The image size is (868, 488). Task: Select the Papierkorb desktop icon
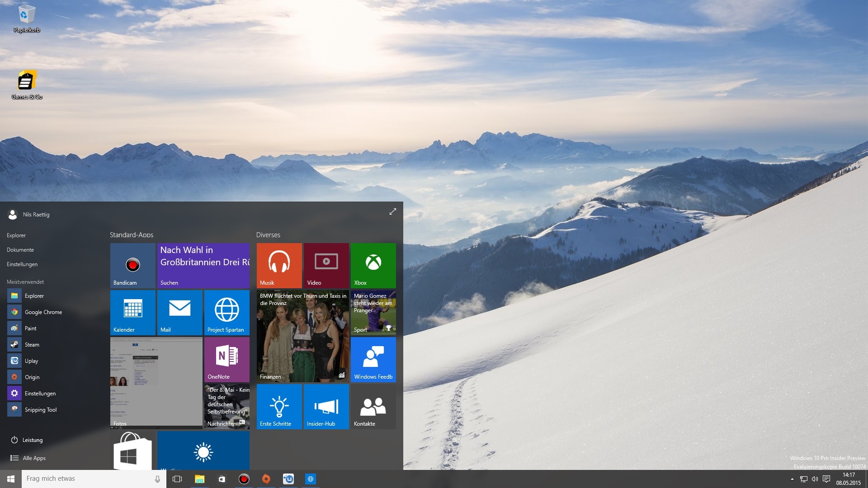pos(27,19)
